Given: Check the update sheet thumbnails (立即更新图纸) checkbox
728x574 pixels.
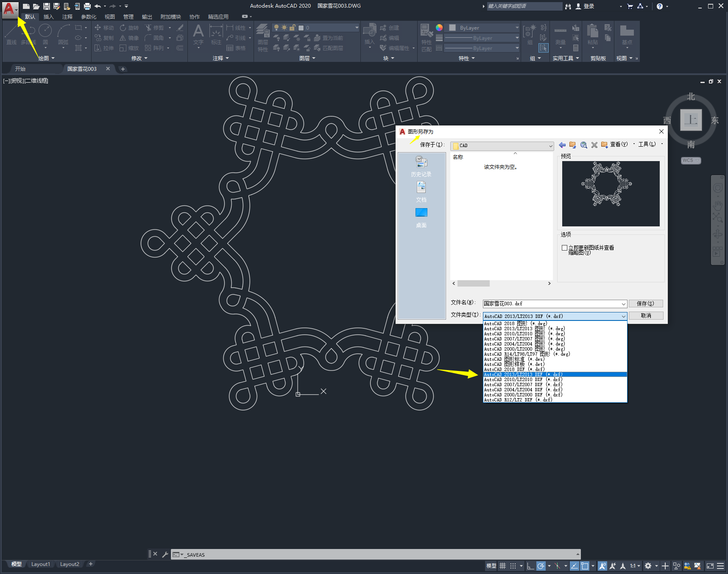Looking at the screenshot, I should pos(564,248).
